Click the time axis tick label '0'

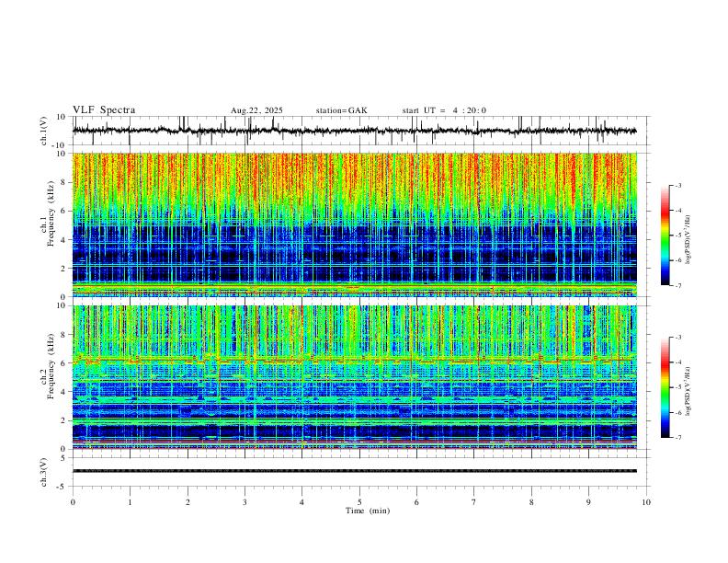(x=73, y=502)
